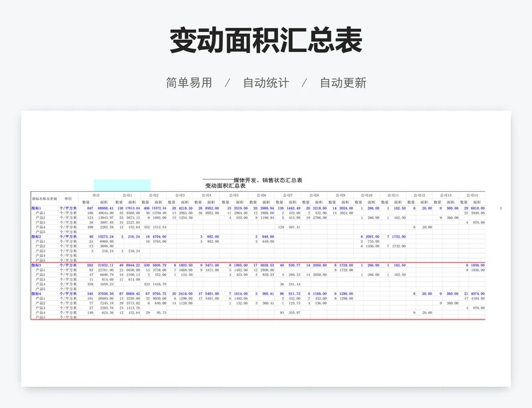Click the 公司13 column header
Viewport: 532px width, 408px height.
pyautogui.click(x=446, y=195)
